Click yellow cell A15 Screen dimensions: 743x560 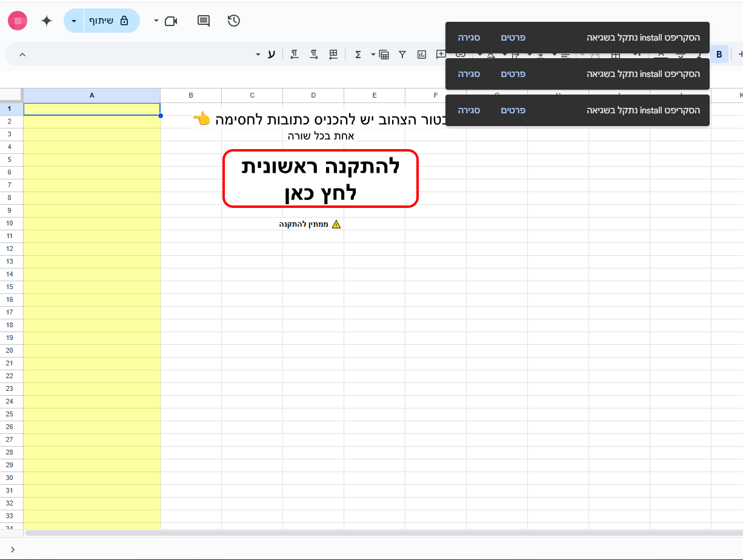pos(92,287)
